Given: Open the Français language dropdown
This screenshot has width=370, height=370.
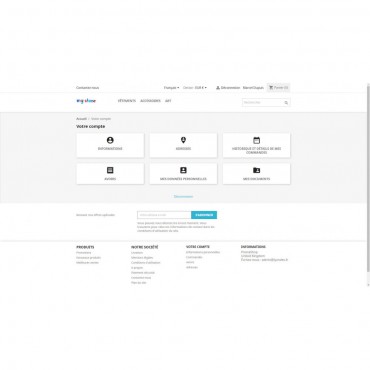Looking at the screenshot, I should click(171, 88).
